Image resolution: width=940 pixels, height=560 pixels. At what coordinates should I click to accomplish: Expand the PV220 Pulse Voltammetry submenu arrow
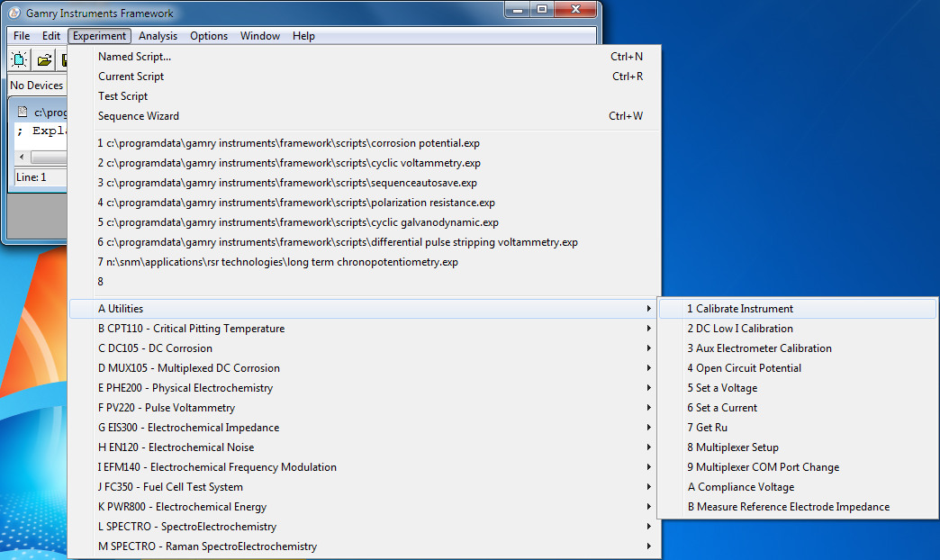pyautogui.click(x=648, y=408)
